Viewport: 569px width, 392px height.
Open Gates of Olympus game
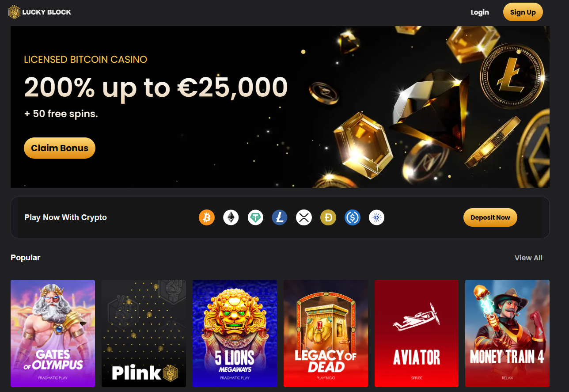click(53, 333)
